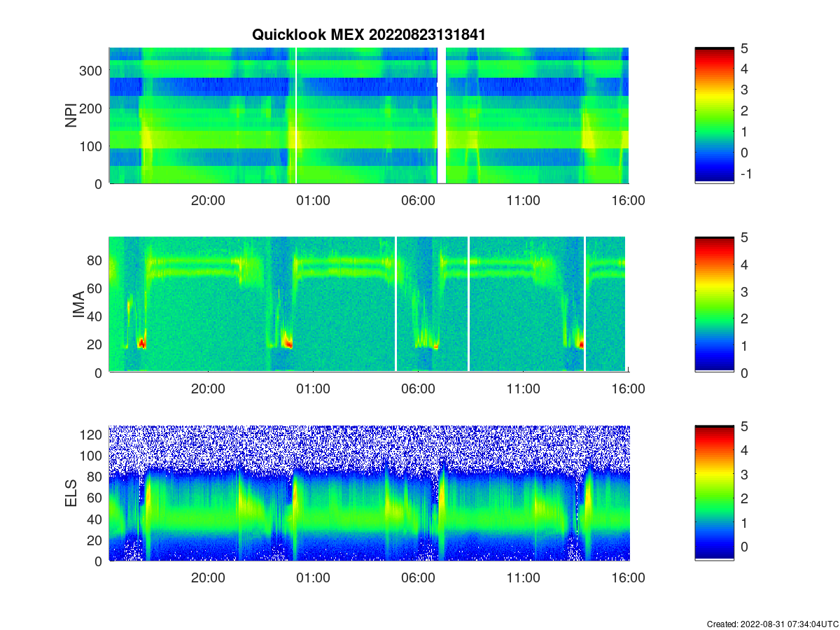Click the 5 label on NPI colorbar

coord(745,48)
